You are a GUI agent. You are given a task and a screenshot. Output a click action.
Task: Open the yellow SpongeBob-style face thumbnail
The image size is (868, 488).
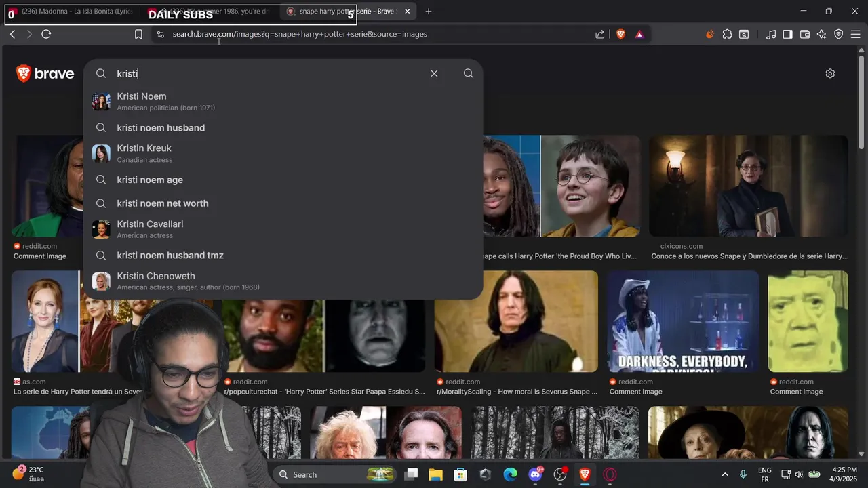point(808,321)
